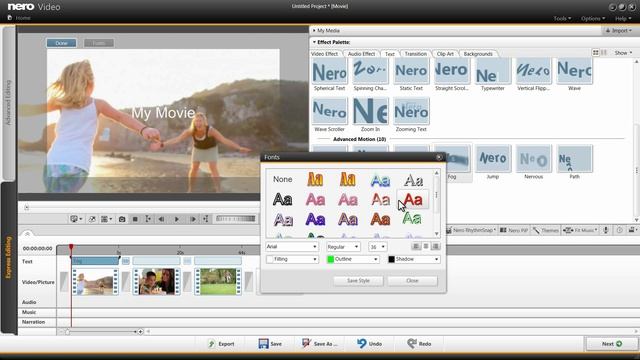640x360 pixels.
Task: Align text left in Fonts dialog
Action: point(416,246)
